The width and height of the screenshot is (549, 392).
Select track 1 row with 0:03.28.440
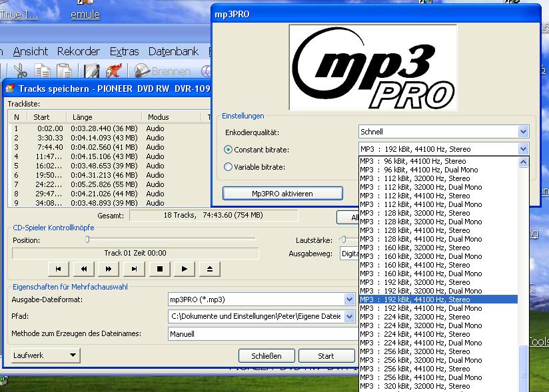109,128
